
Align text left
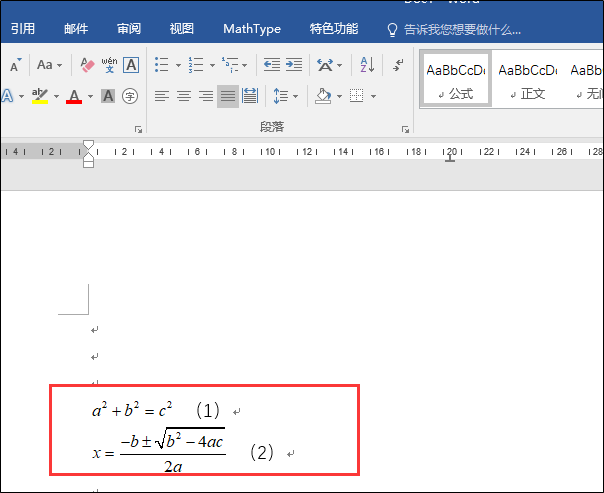[x=162, y=96]
